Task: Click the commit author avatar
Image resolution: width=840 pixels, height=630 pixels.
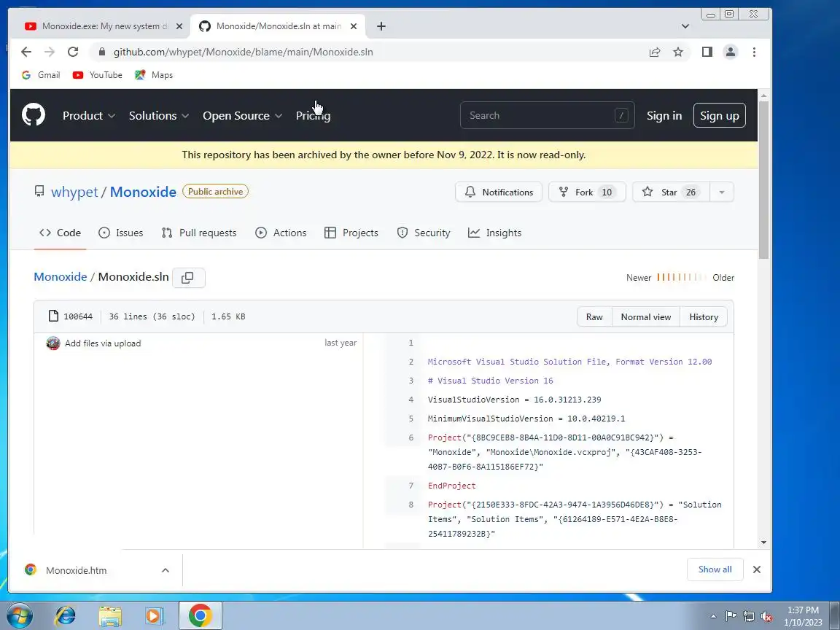Action: [53, 343]
